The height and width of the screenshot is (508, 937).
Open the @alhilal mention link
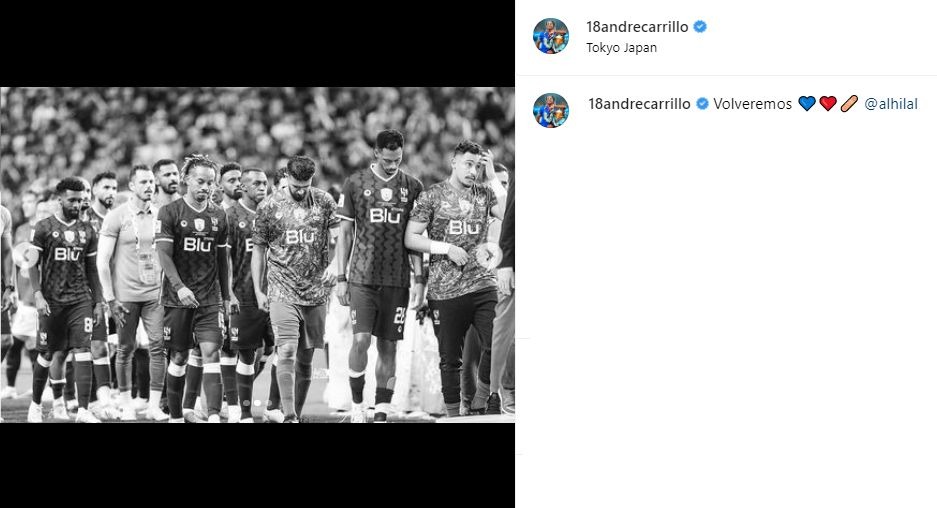(890, 104)
